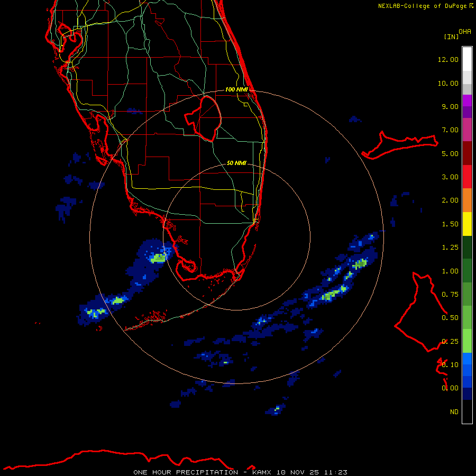
Task: Click the ONE HOUR PRECIPITATION title text
Action: point(186,472)
